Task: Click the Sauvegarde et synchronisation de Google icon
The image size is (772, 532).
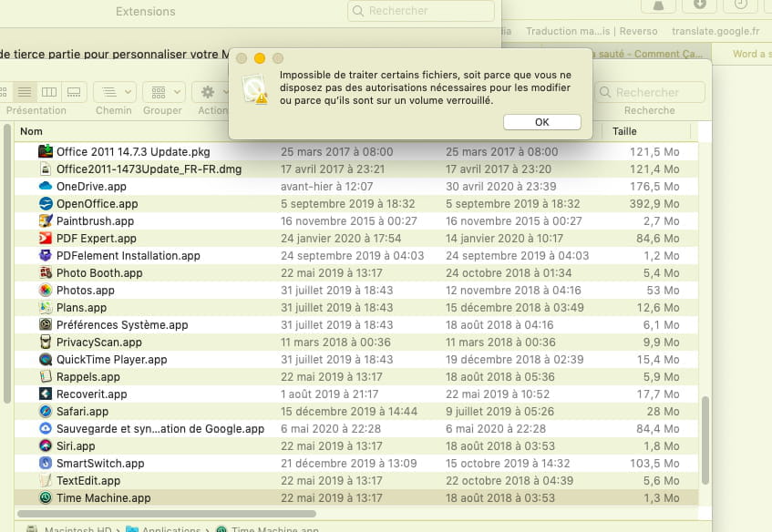Action: pos(46,428)
